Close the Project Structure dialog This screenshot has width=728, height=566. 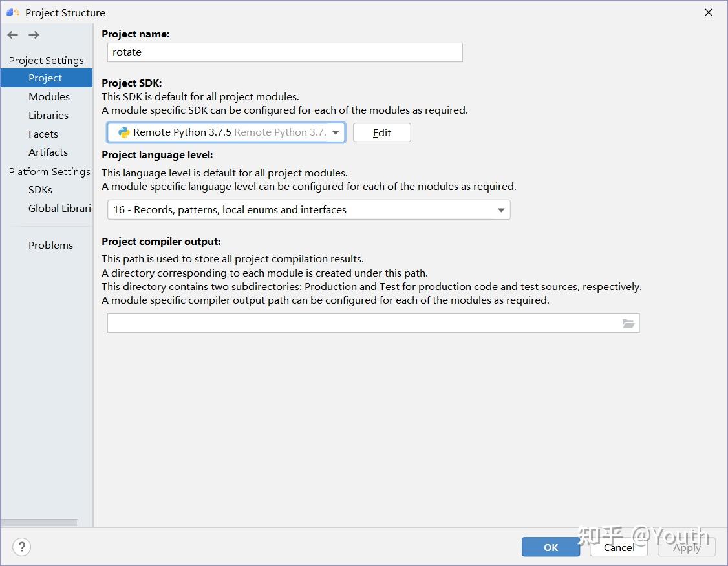[x=709, y=12]
